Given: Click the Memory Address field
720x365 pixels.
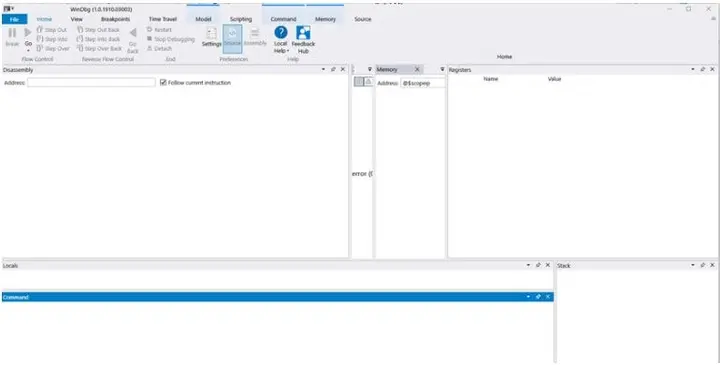Looking at the screenshot, I should click(x=422, y=83).
